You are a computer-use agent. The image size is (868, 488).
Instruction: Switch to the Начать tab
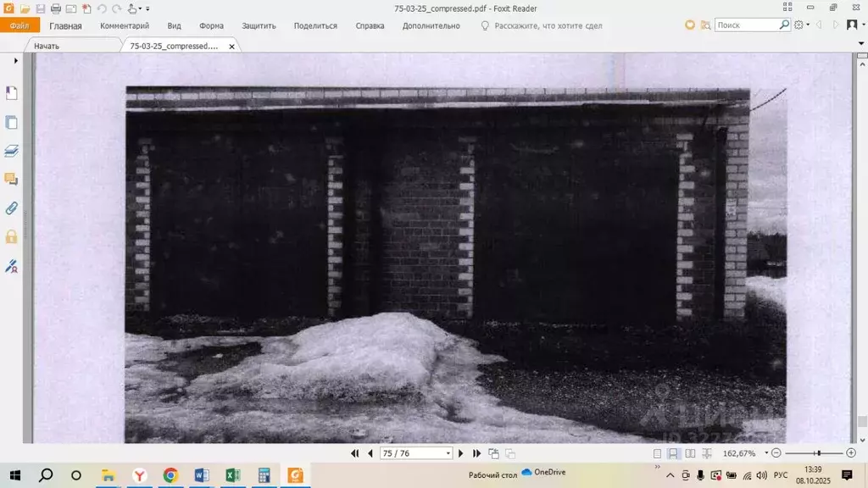coord(47,46)
